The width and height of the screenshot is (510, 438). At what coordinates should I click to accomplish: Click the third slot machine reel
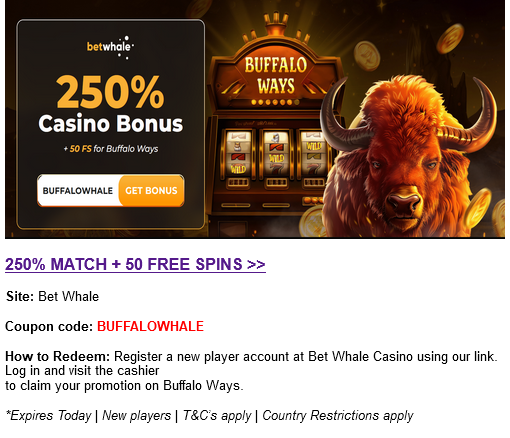312,153
